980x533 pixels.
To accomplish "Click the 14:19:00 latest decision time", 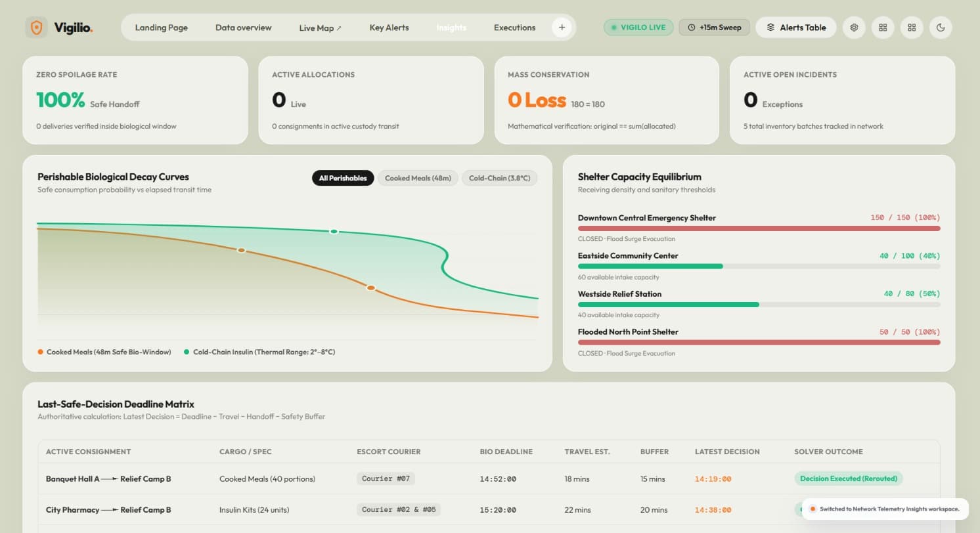I will [x=713, y=479].
